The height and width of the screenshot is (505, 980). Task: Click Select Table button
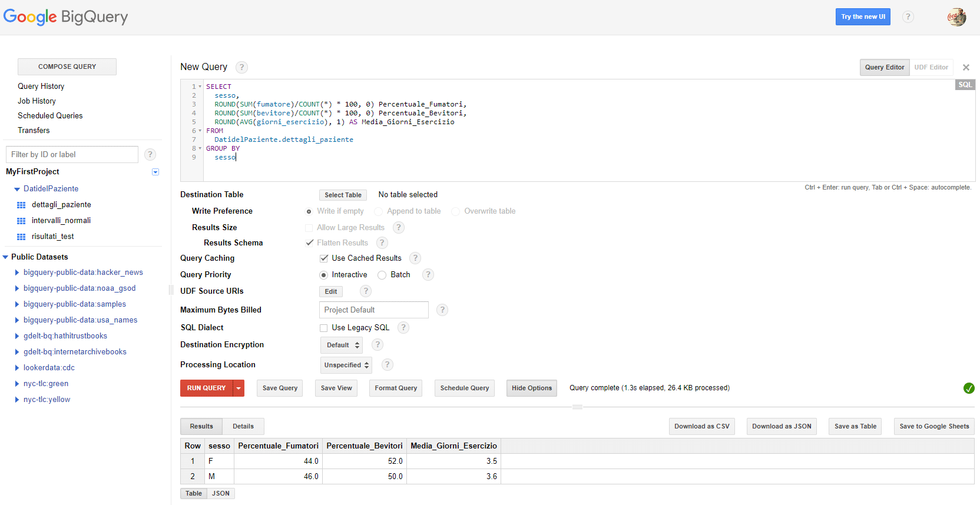[x=343, y=195]
